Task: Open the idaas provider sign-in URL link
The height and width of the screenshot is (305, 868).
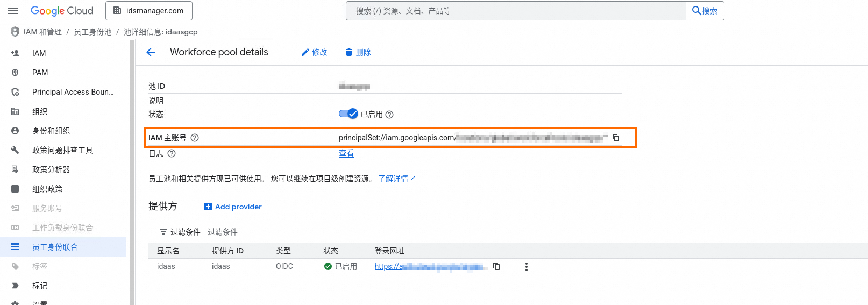Action: click(x=431, y=266)
